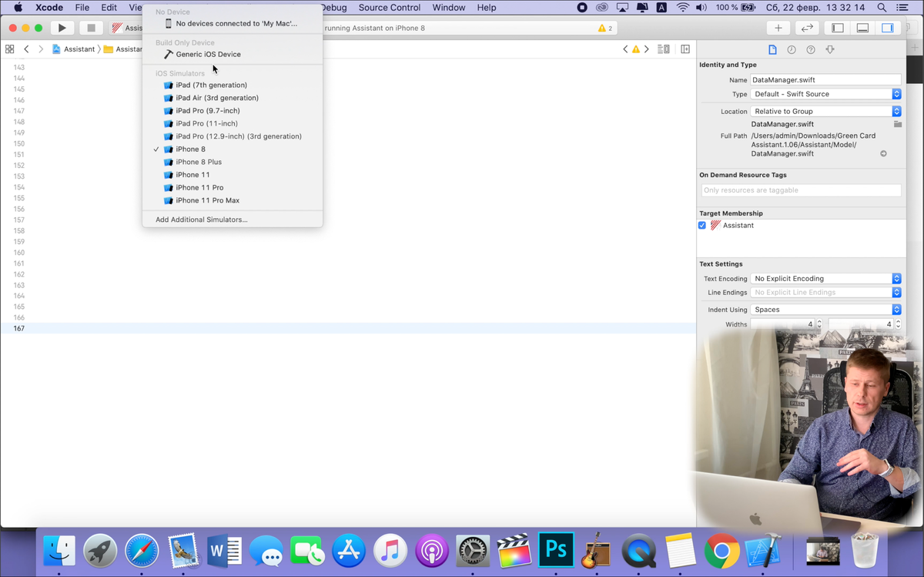
Task: Open the Indent Using dropdown Spaces
Action: pos(825,310)
